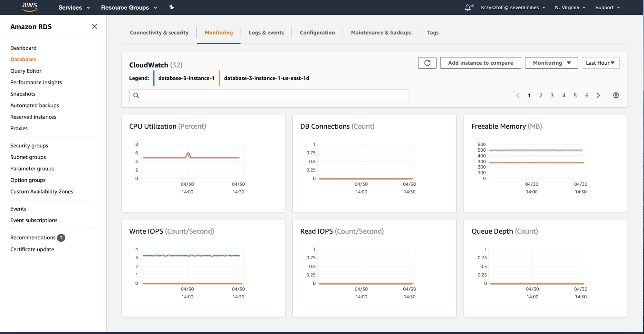Open the Krzysztof @ severalnines account menu

click(x=513, y=7)
